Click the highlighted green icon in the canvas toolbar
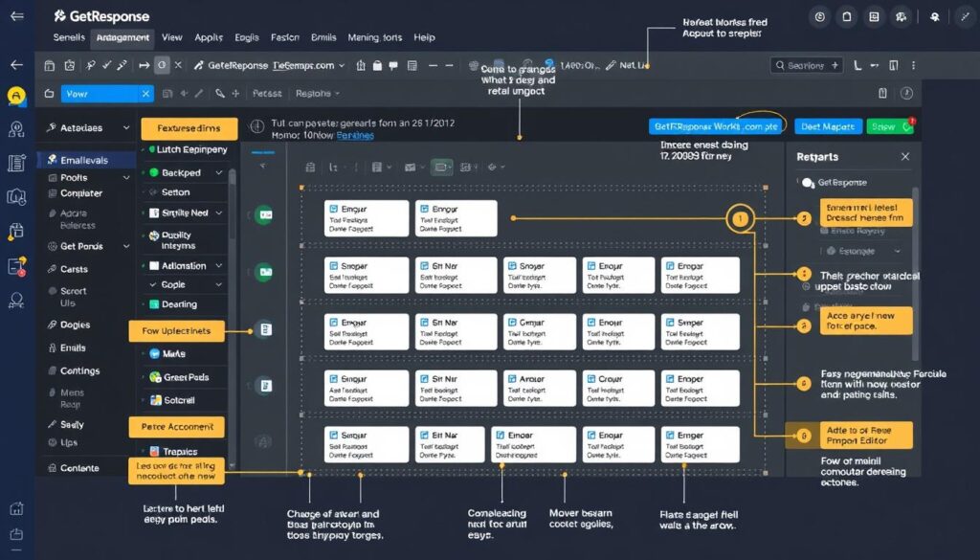The image size is (980, 560). [441, 167]
